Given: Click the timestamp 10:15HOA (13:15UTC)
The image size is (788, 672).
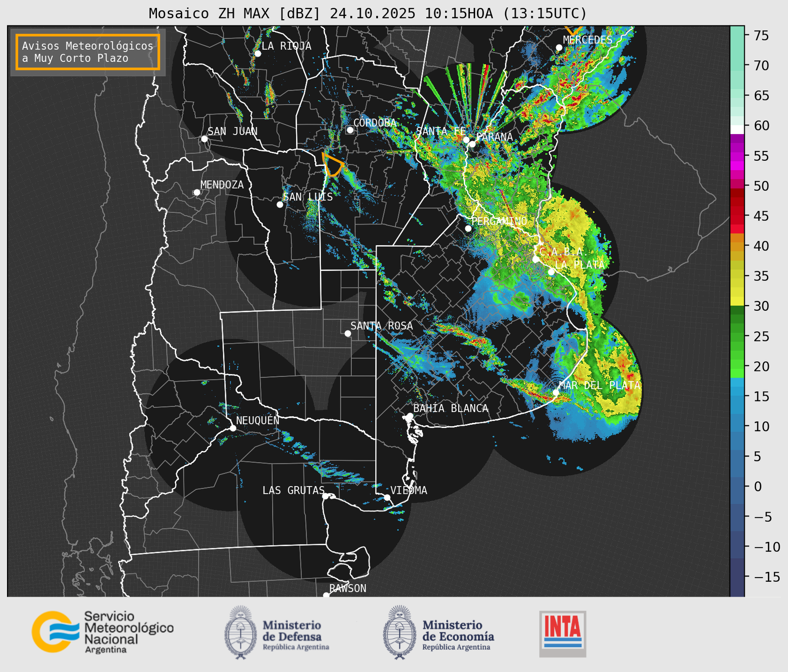Looking at the screenshot, I should click(x=505, y=14).
